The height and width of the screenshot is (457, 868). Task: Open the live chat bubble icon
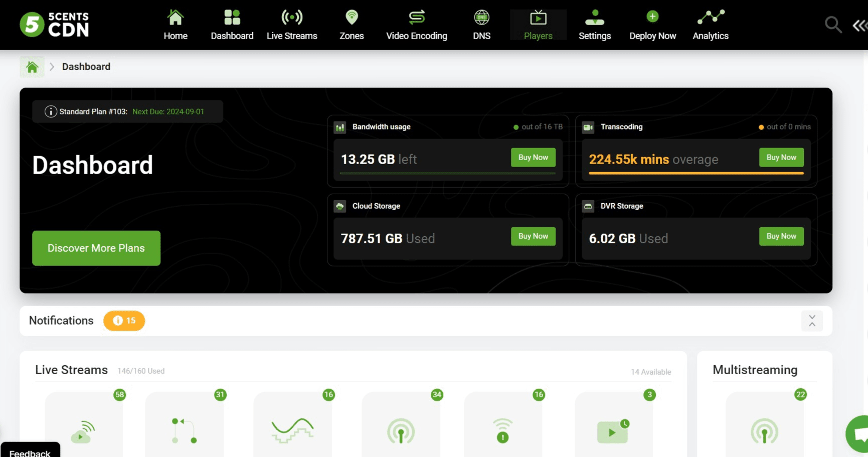point(858,434)
